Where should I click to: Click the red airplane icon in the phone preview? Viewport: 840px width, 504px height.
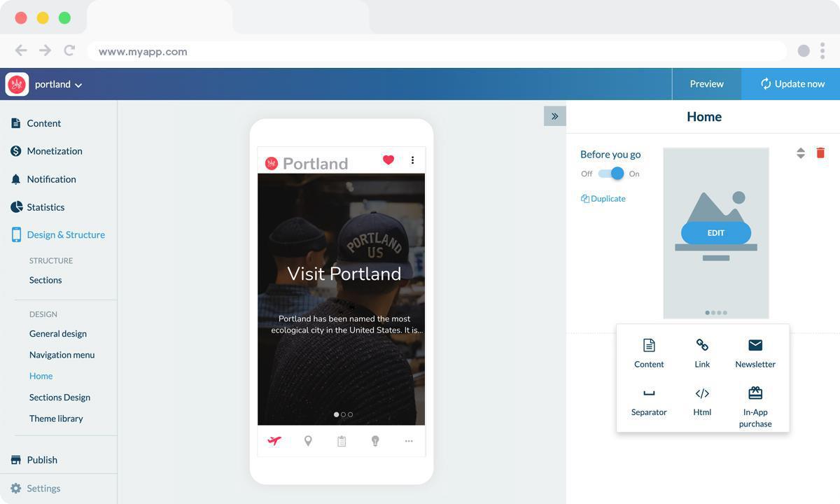click(x=274, y=441)
